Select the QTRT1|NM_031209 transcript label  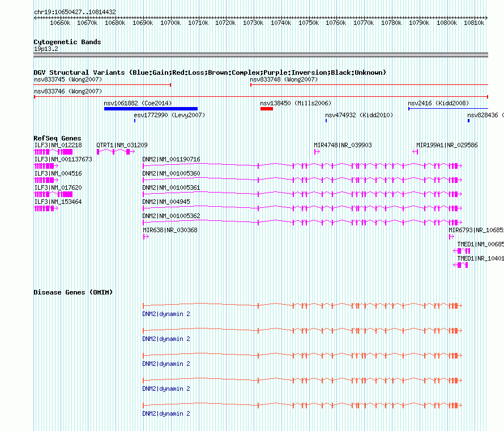(122, 145)
